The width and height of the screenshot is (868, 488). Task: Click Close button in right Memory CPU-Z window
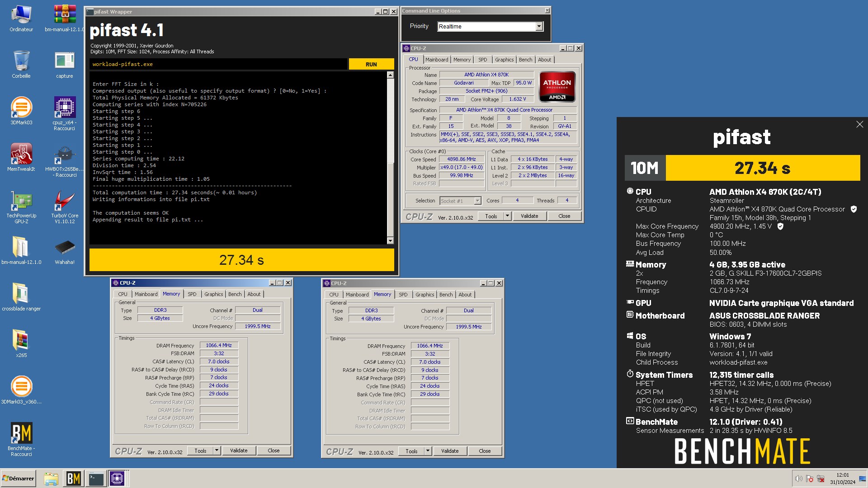pyautogui.click(x=485, y=451)
